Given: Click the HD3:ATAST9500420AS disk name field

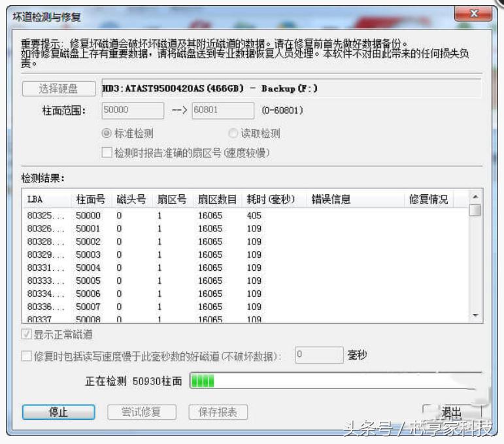Looking at the screenshot, I should click(x=292, y=88).
